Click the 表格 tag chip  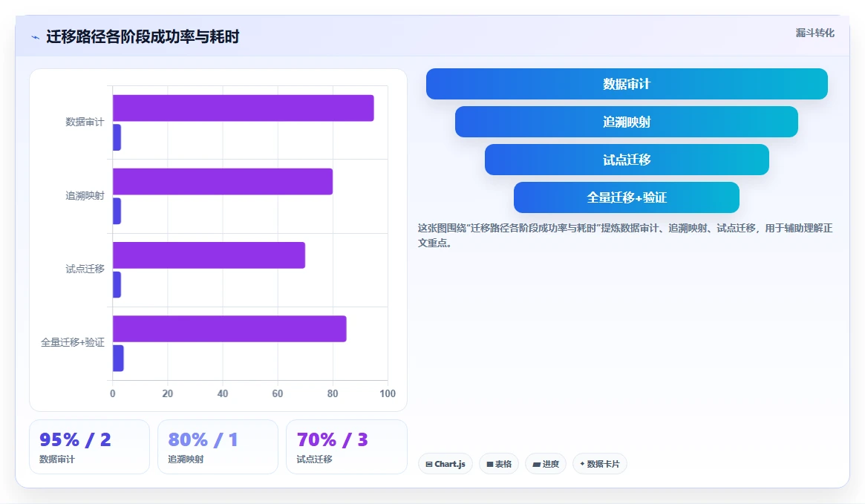499,464
